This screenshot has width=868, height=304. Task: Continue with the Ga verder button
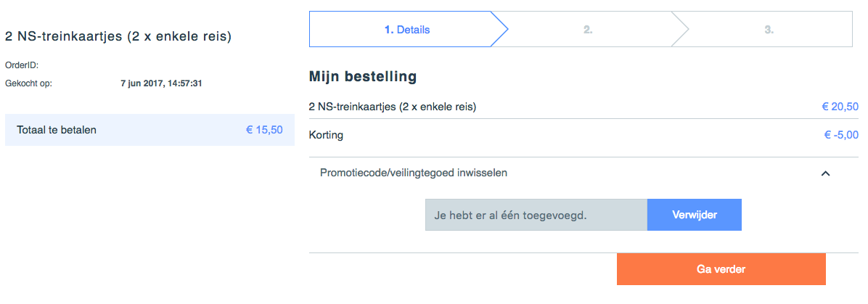click(x=721, y=269)
